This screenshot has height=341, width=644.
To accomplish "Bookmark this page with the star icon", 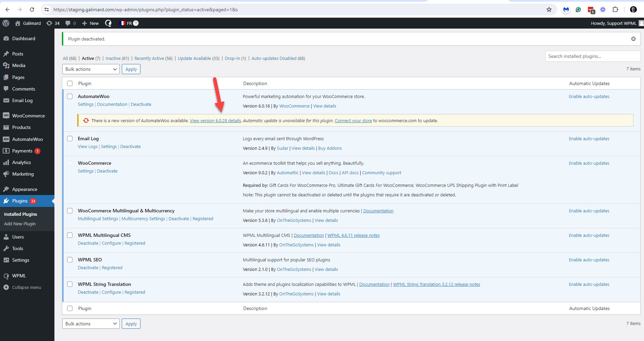I will (x=549, y=10).
